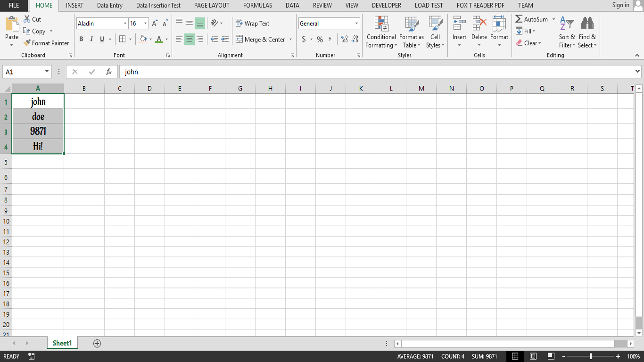Click the Copy icon
Screen dimensions: 644x362
pyautogui.click(x=27, y=31)
